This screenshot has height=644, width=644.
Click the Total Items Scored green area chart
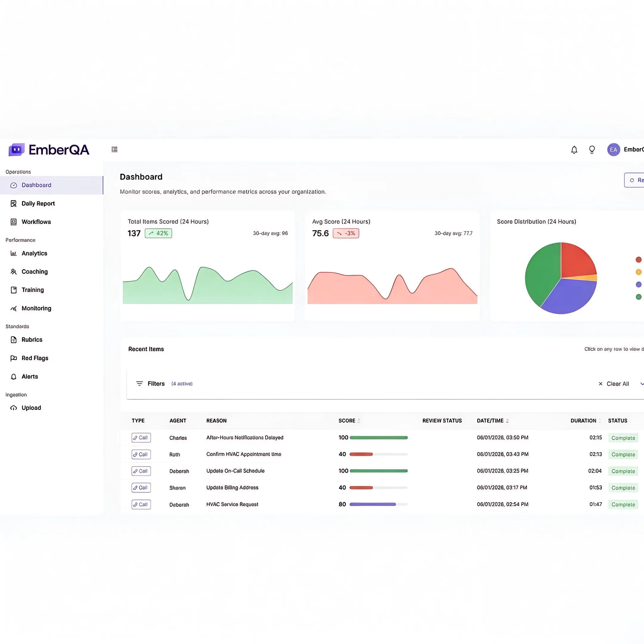pyautogui.click(x=208, y=285)
